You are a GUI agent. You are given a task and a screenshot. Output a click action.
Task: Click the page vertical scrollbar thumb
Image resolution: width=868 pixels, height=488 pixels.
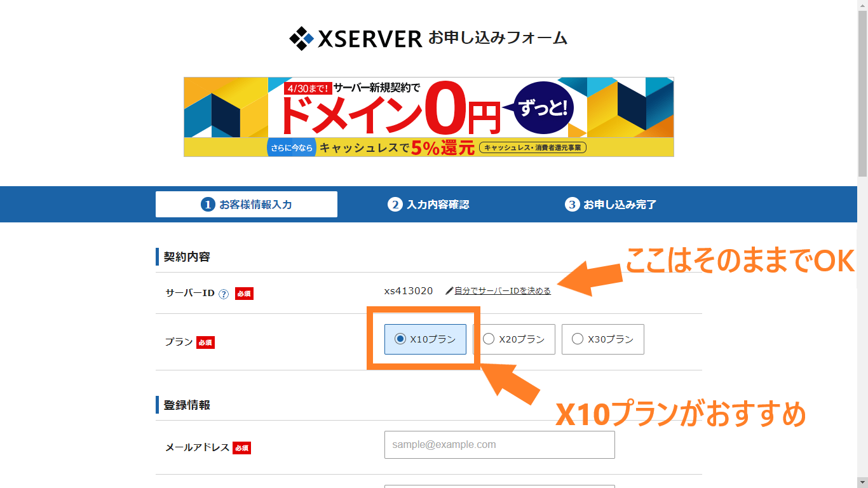(862, 93)
